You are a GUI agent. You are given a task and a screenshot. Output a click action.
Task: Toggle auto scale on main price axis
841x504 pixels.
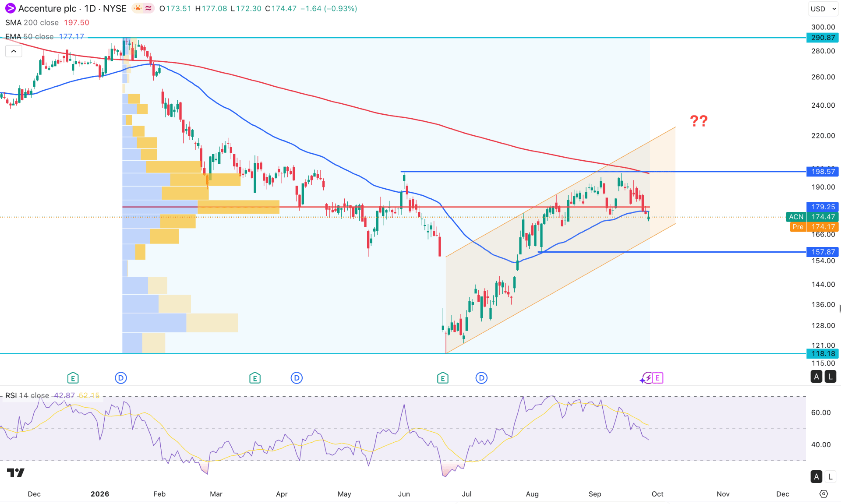816,377
